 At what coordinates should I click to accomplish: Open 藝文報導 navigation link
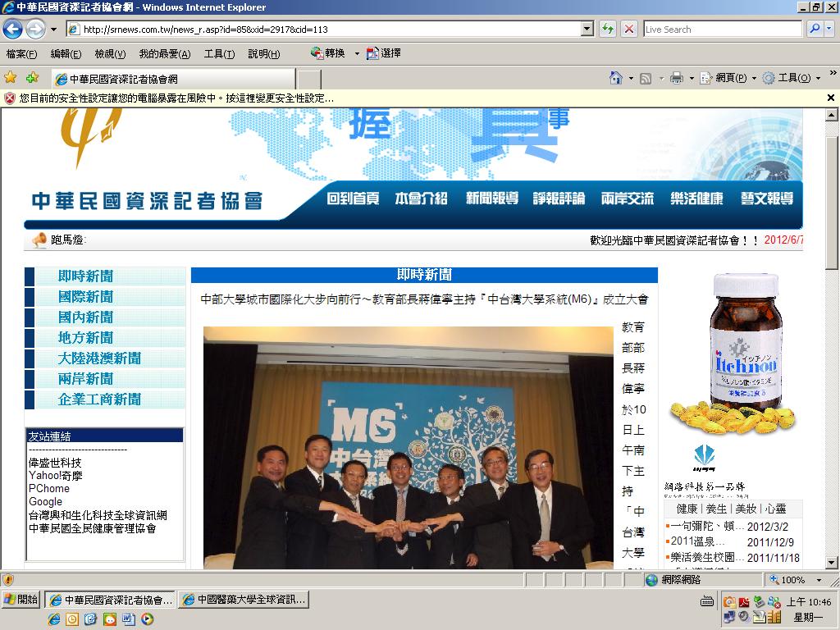[x=767, y=199]
